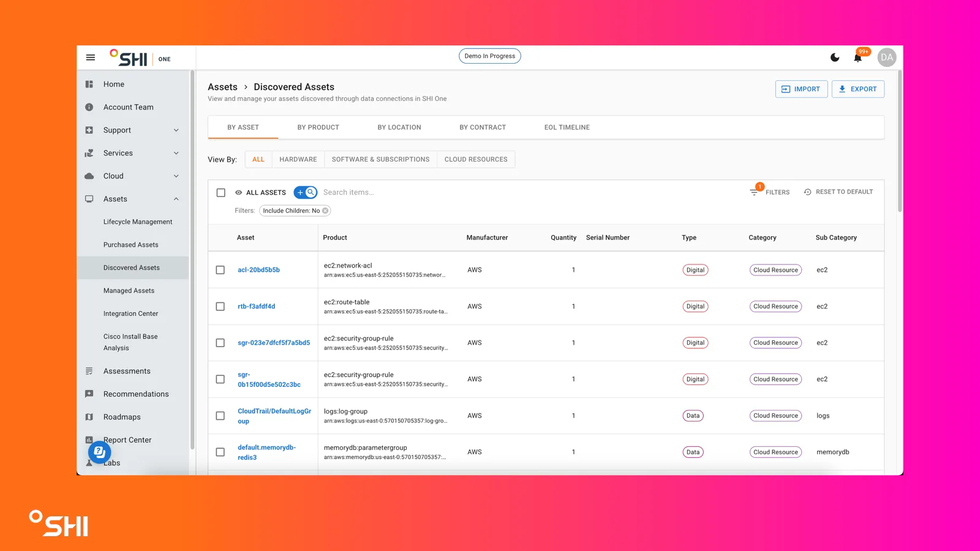This screenshot has height=551, width=980.
Task: Click the ALL ASSETS eye icon
Action: (239, 192)
